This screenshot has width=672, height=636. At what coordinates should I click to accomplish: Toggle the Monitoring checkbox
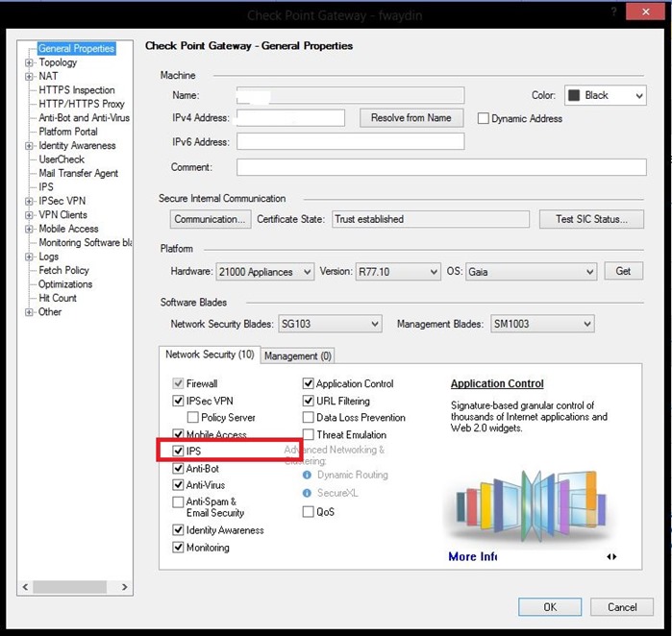point(178,547)
